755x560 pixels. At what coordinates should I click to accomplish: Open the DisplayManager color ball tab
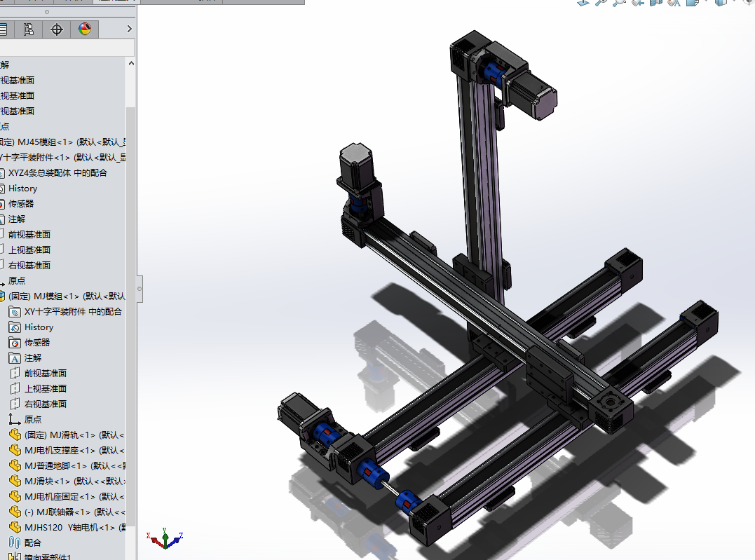point(85,29)
